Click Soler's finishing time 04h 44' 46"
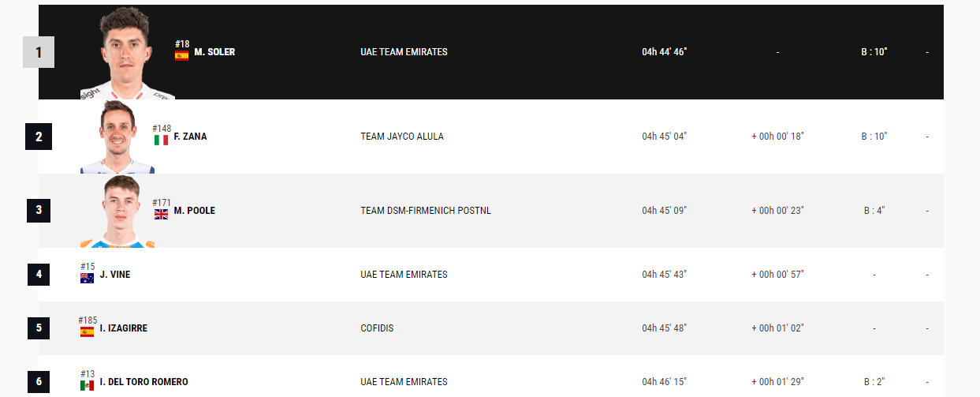Screen dimensions: 980x397 coord(664,52)
